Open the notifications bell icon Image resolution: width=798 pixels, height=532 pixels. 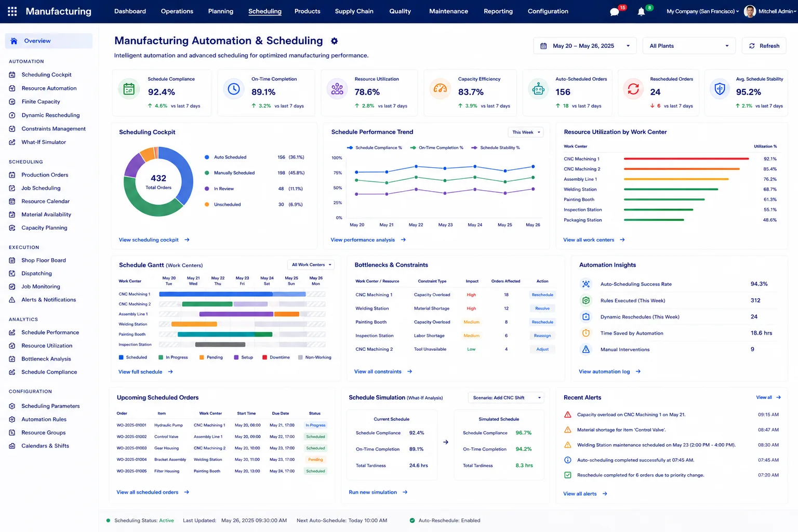641,11
